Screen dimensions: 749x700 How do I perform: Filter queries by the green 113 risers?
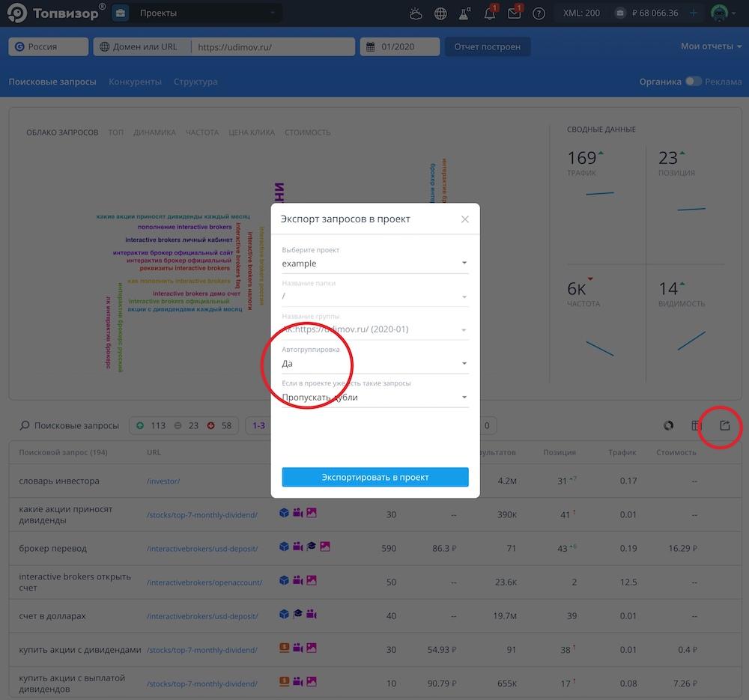[x=151, y=425]
